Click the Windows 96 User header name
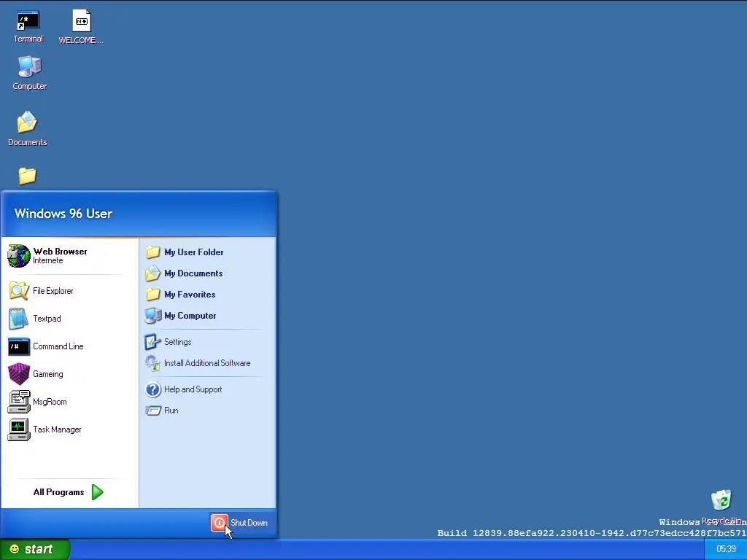747x560 pixels. [x=63, y=214]
